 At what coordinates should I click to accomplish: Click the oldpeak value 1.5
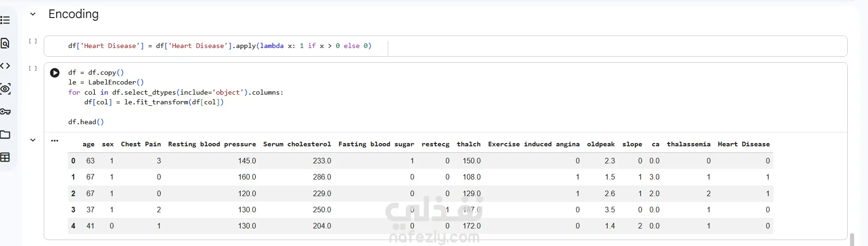610,177
